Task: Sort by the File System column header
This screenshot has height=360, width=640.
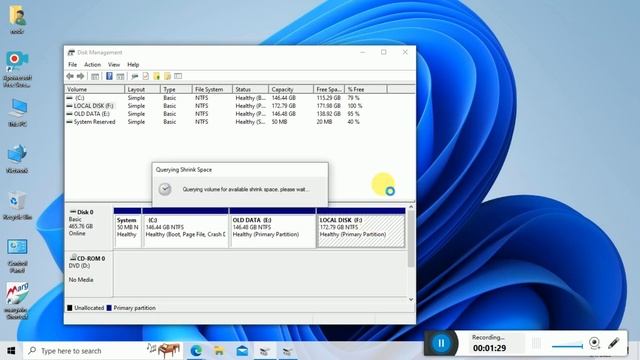Action: pos(212,89)
